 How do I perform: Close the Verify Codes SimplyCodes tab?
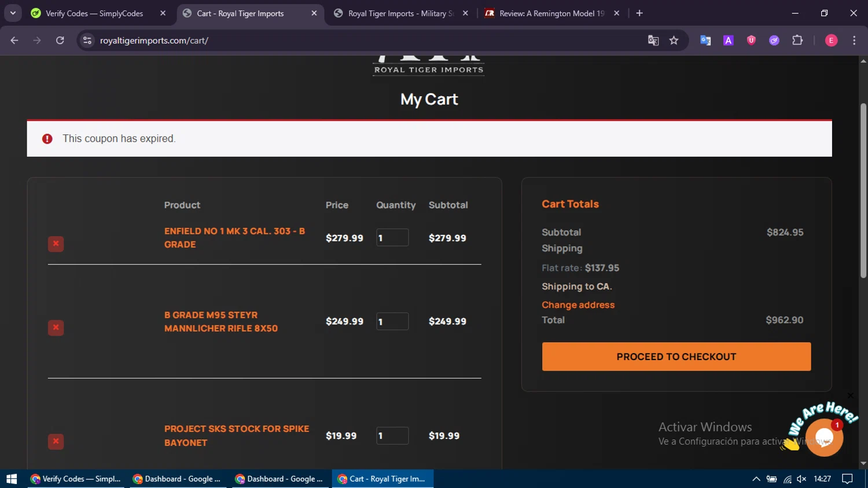tap(163, 13)
